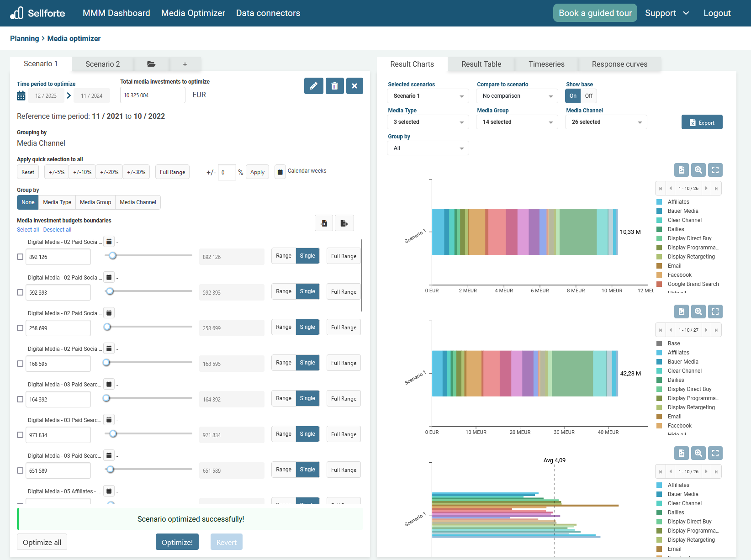Open the Scenario 2 tab

click(102, 64)
